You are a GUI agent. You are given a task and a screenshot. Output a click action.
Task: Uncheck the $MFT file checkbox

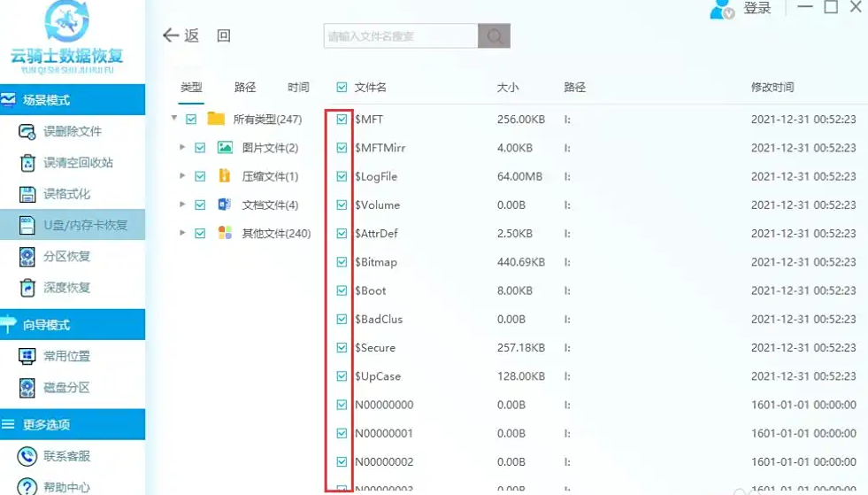(342, 120)
